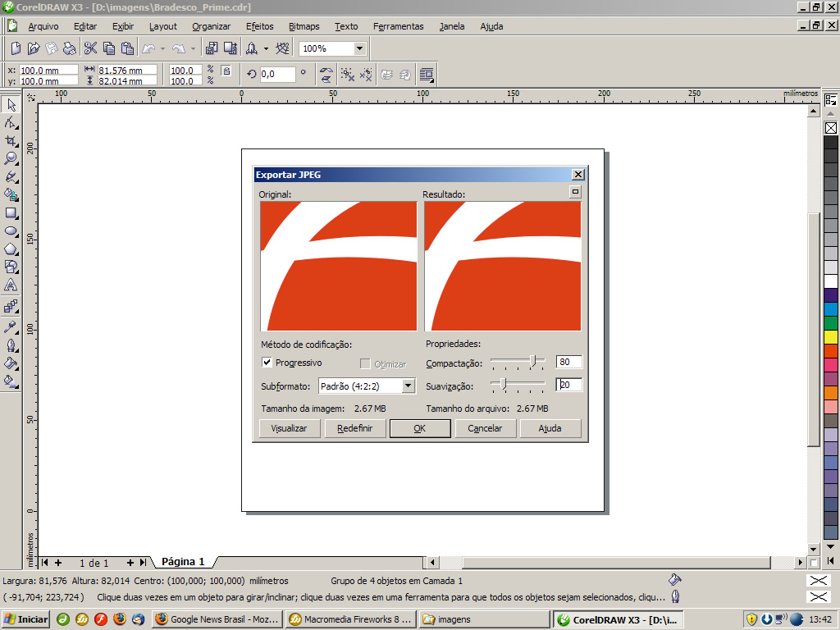Click the Print toolbar icon
Viewport: 840px width, 630px height.
click(70, 48)
